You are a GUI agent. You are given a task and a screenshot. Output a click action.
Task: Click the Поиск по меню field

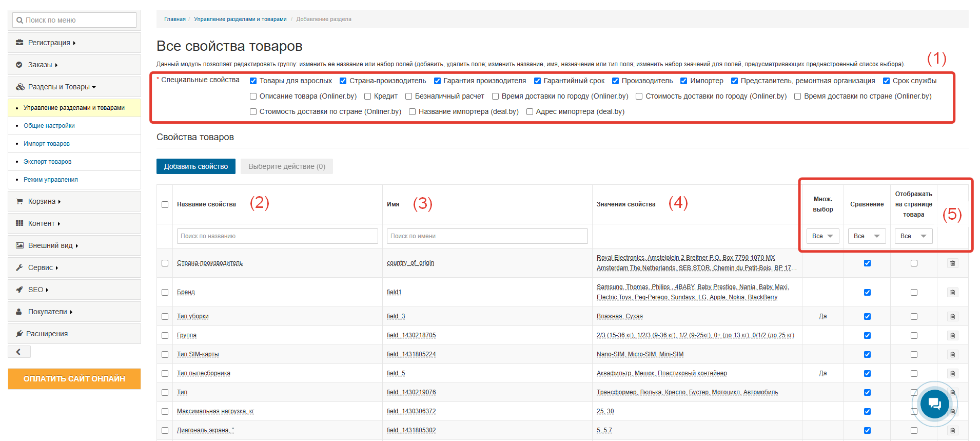74,20
